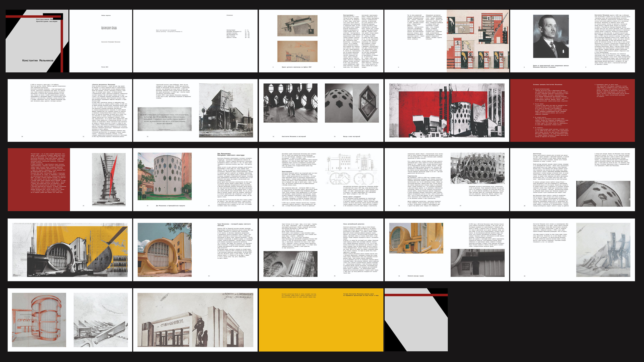Select the yellow garage collage spread
The width and height of the screenshot is (644, 362).
70,250
